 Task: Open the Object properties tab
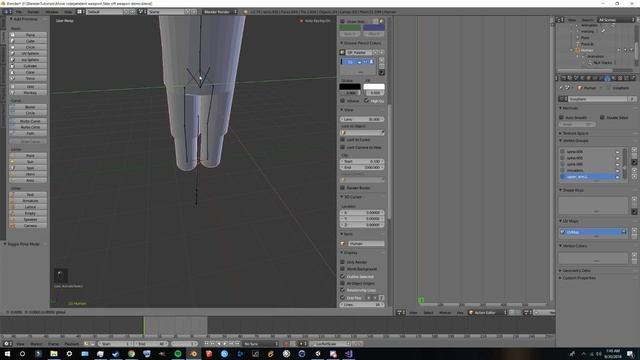[588, 78]
